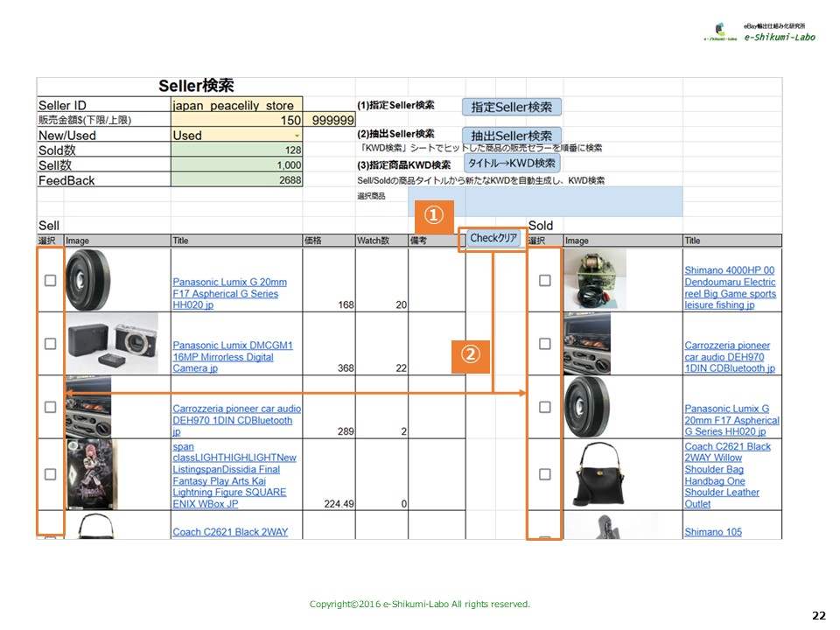Screen dimensions: 840x630
Task: Open Sell link Dissidia Final Fantasy Play Arts Kai
Action: coord(234,475)
